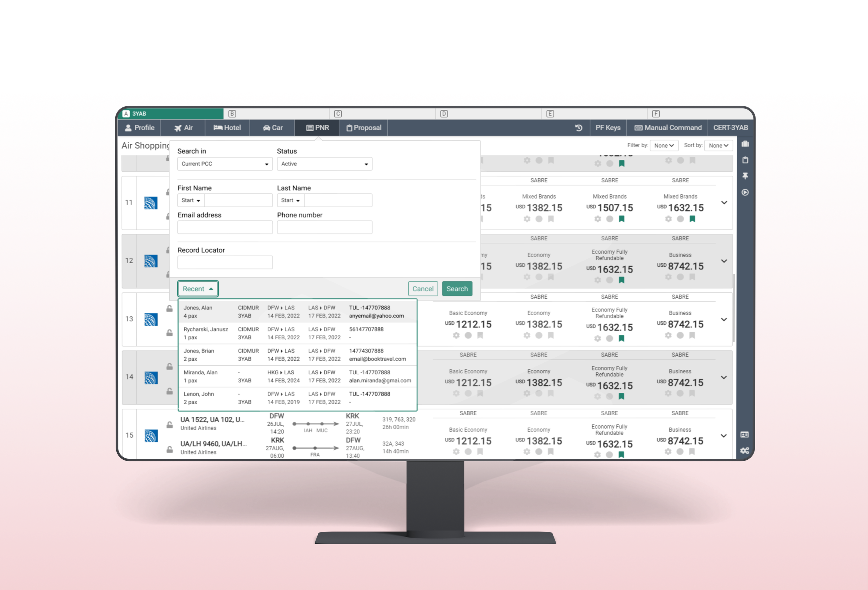
Task: Click the Cancel button
Action: [x=423, y=289]
